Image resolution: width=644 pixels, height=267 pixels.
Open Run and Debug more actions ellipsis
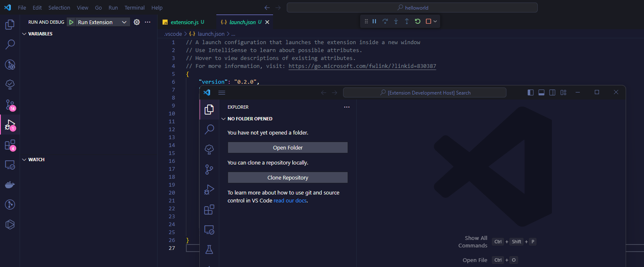coord(148,22)
